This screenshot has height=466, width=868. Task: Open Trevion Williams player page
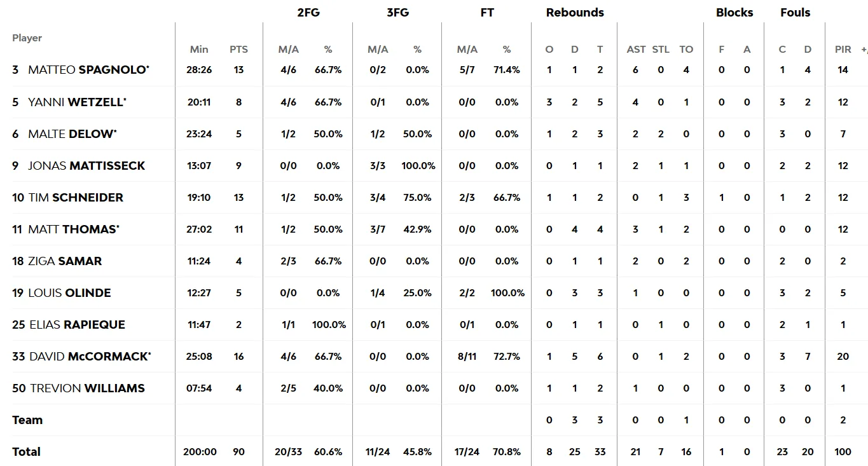[x=87, y=388]
